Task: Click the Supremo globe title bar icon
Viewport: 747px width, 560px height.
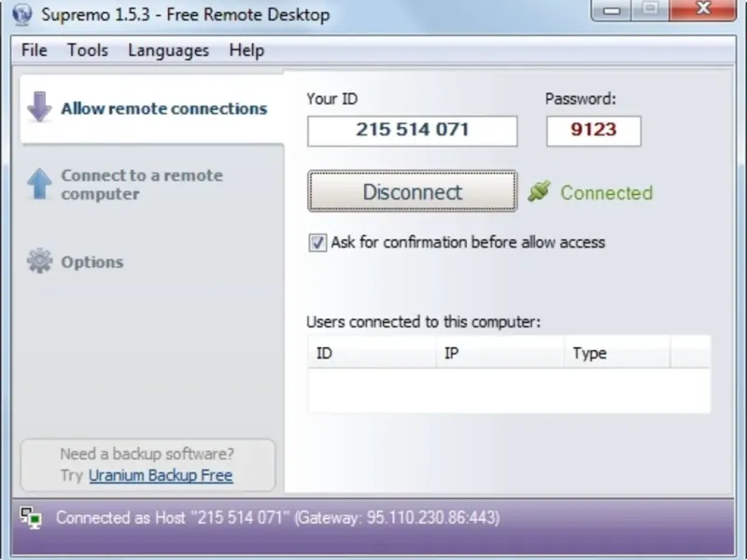Action: pos(21,14)
